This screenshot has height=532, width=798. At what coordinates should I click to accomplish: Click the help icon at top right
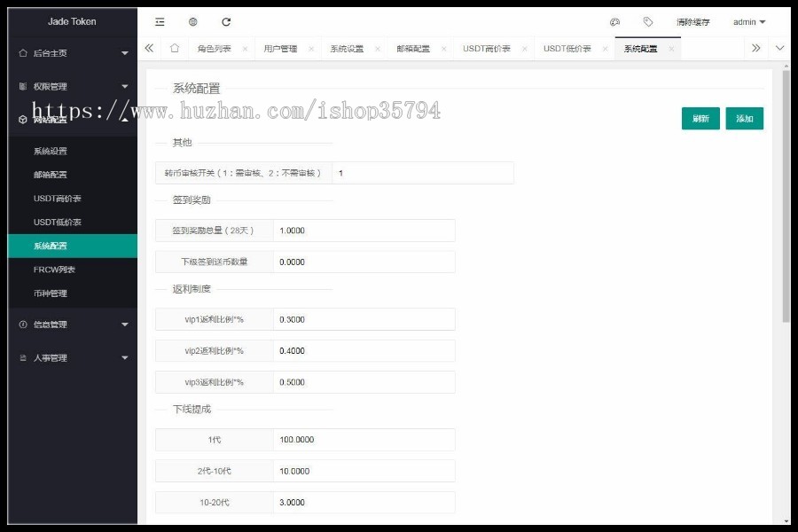pos(615,20)
